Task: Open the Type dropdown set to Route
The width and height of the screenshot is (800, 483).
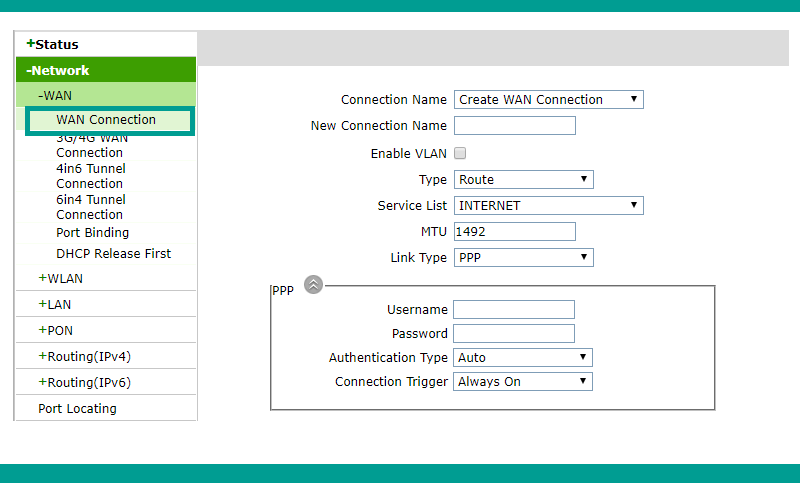Action: click(x=523, y=180)
